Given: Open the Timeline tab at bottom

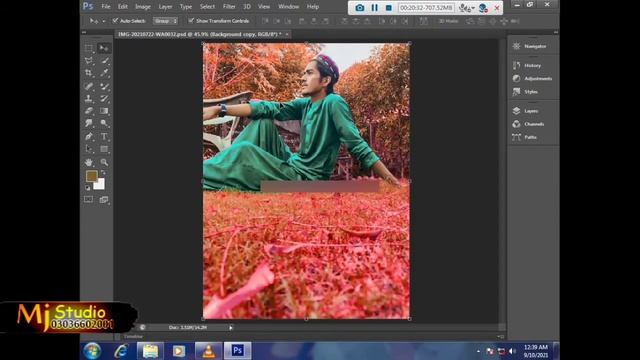Looking at the screenshot, I should 133,337.
